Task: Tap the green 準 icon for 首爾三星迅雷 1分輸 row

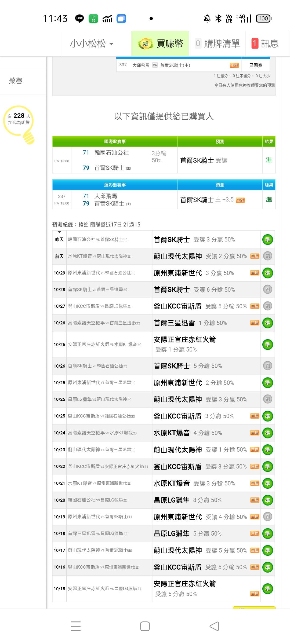Action: pyautogui.click(x=267, y=323)
